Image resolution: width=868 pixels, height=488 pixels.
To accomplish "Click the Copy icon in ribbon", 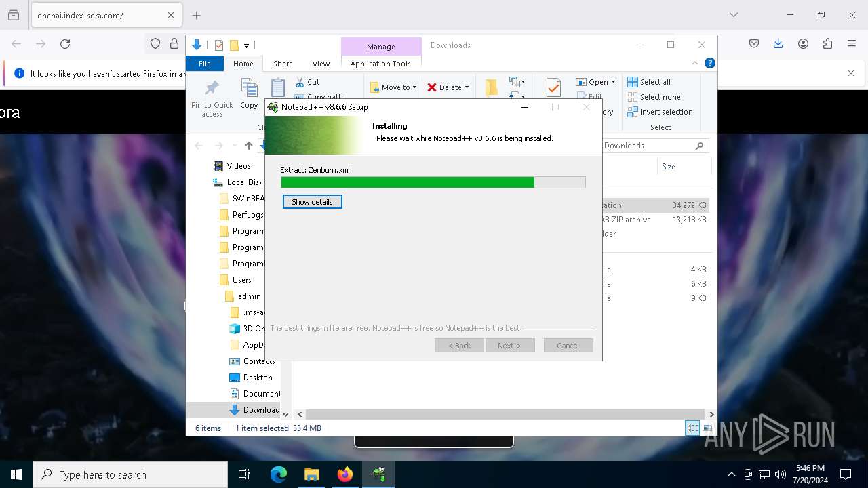I will point(249,88).
